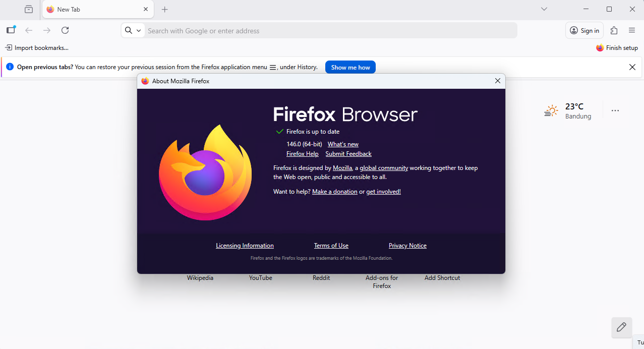Click the pencil customize icon
644x349 pixels.
[x=621, y=327]
